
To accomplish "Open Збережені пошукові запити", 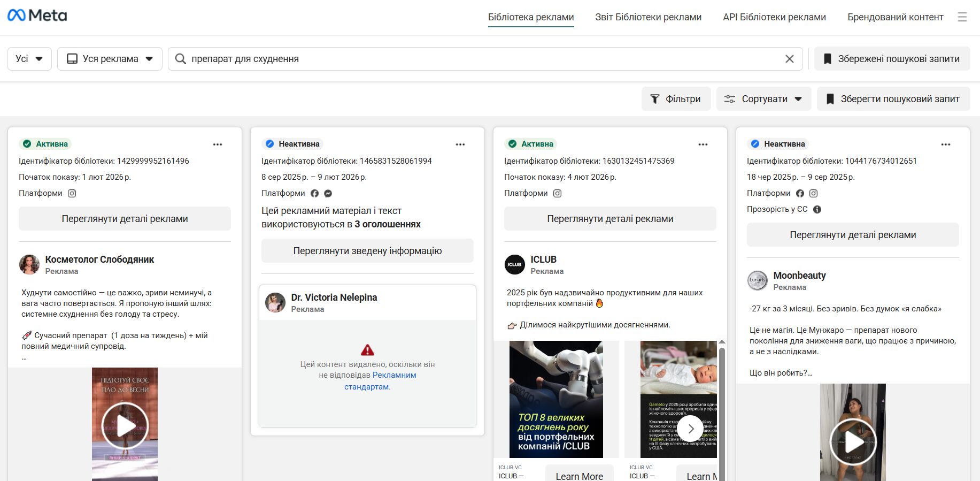I will click(892, 59).
